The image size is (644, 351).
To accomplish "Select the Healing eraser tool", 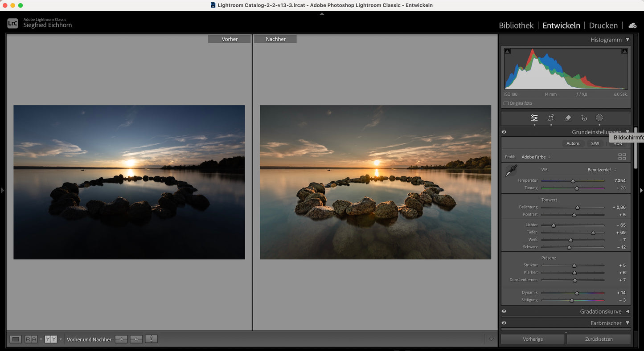I will pyautogui.click(x=568, y=118).
